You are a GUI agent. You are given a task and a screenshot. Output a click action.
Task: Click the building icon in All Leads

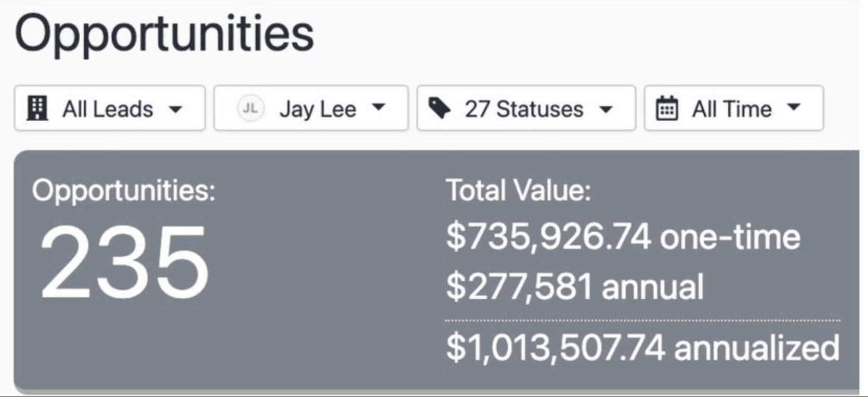[37, 108]
